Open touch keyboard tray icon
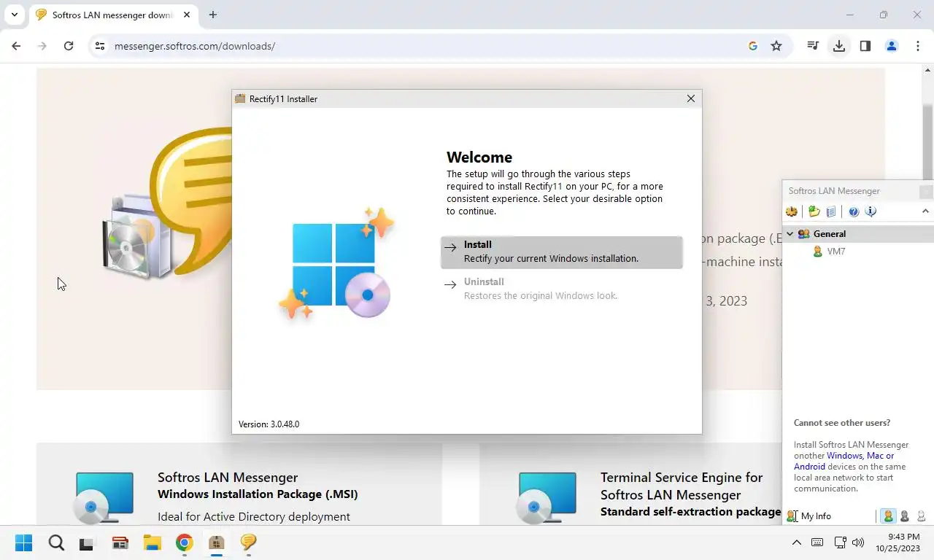This screenshot has width=934, height=560. coord(817,542)
